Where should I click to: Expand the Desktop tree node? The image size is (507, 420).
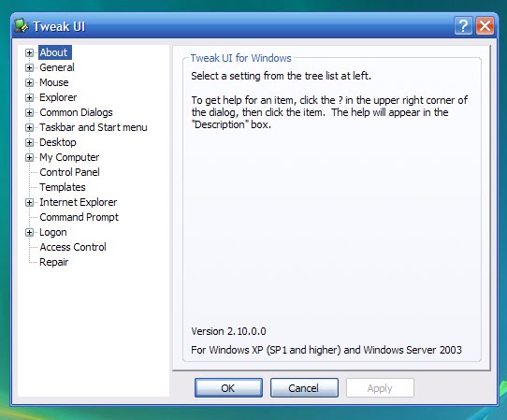29,142
